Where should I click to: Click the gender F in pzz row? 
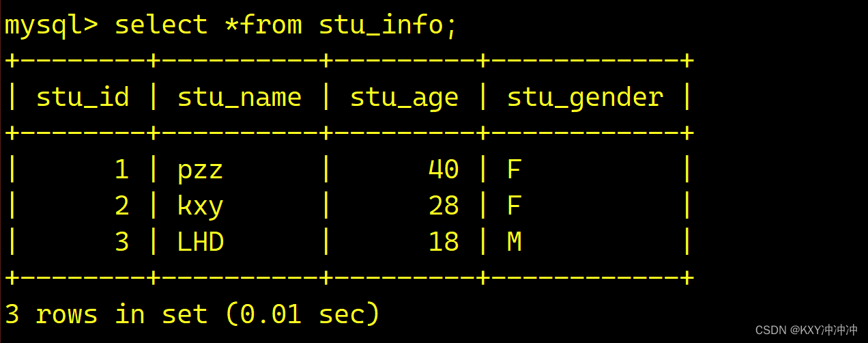pyautogui.click(x=515, y=169)
